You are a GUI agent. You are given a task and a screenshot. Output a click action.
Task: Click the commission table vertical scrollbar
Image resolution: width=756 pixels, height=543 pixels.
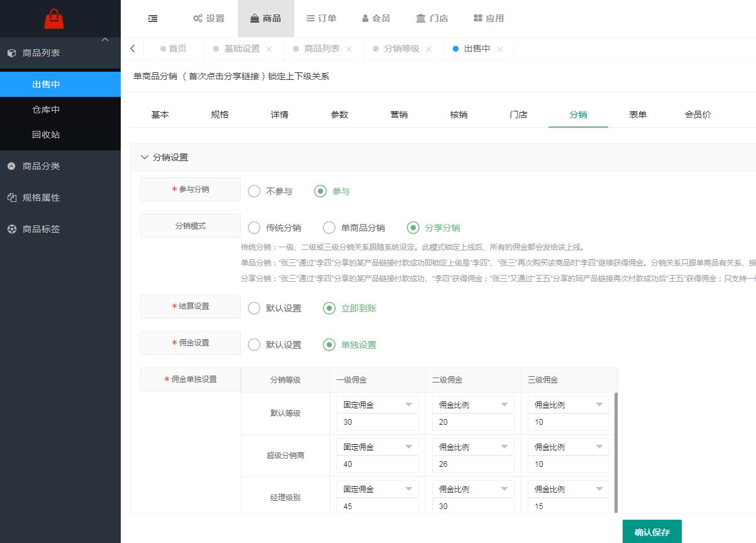[616, 452]
